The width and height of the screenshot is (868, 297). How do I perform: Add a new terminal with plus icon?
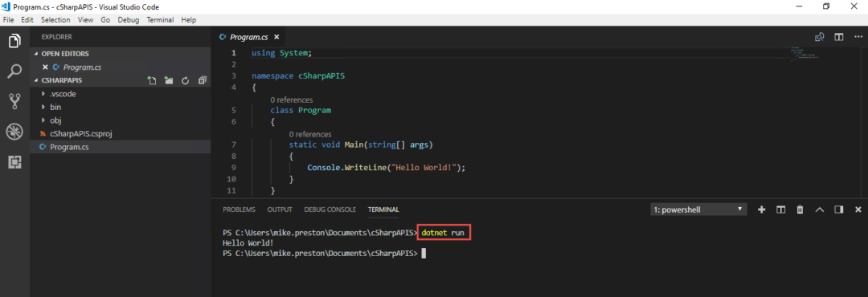[761, 210]
